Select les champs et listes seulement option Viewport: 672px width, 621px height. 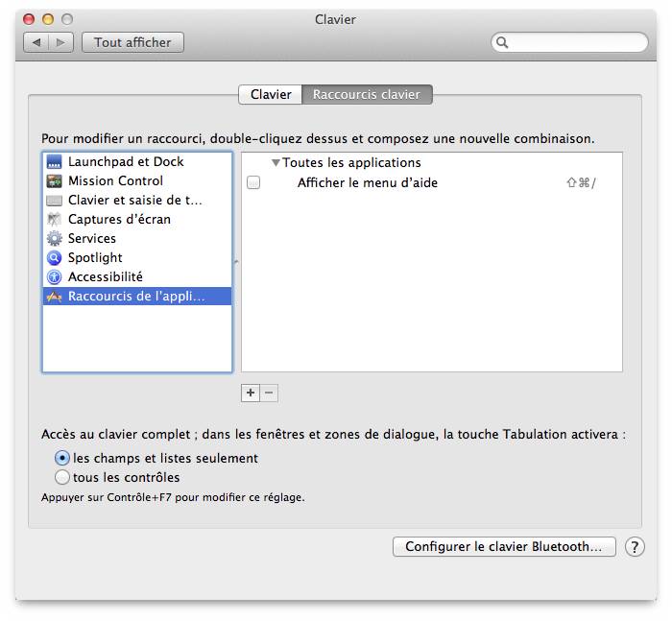62,459
